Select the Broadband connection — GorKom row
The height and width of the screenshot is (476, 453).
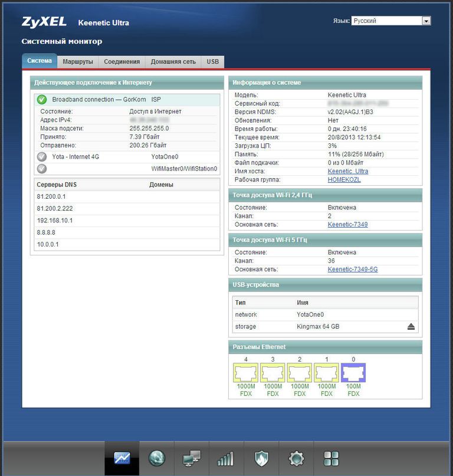tap(127, 100)
